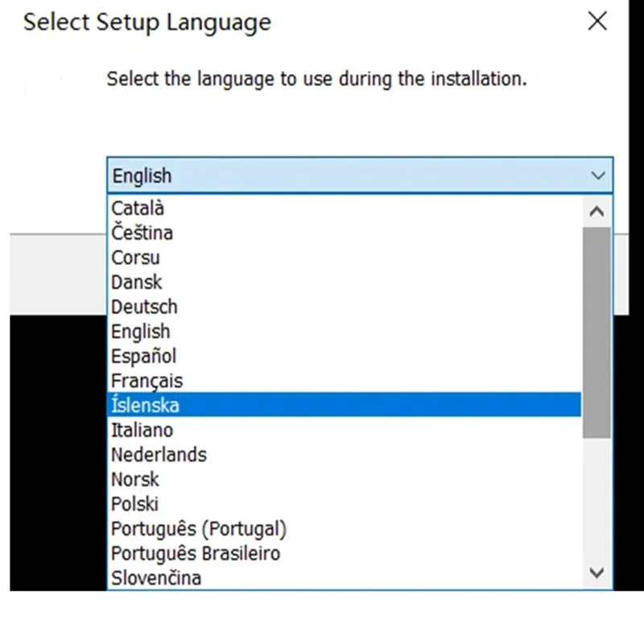Pick Corsu as setup language

tap(135, 258)
